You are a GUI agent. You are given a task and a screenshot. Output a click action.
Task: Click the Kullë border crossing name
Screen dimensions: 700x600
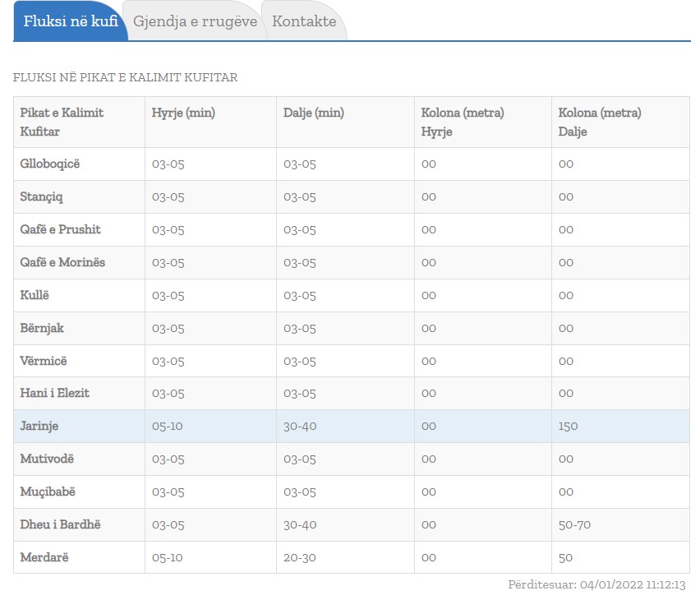[x=35, y=295]
